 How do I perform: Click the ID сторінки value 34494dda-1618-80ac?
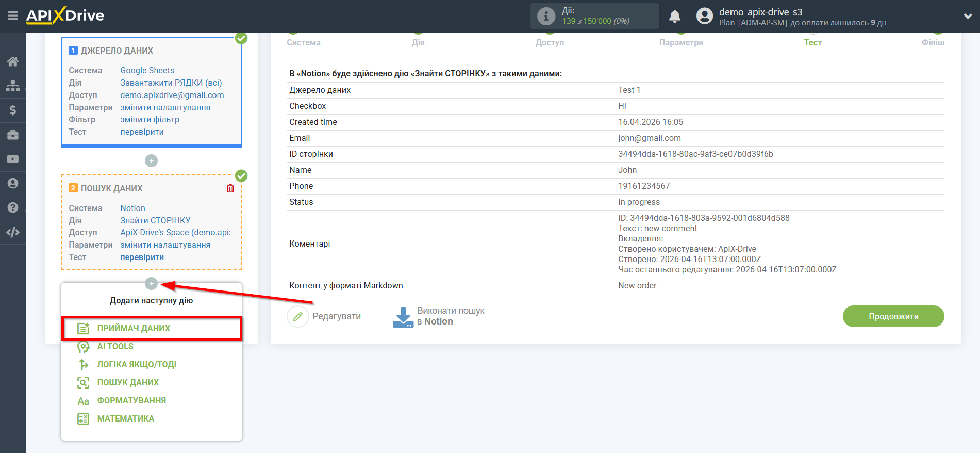[695, 154]
